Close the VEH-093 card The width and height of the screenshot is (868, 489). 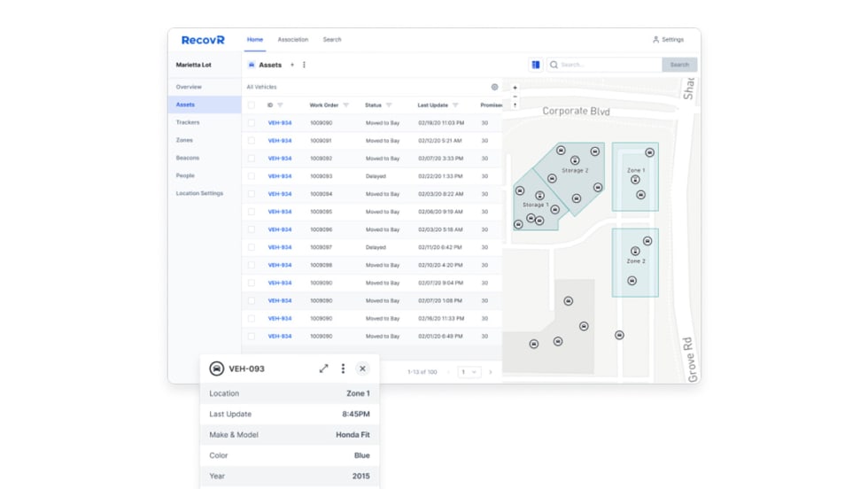pyautogui.click(x=362, y=369)
